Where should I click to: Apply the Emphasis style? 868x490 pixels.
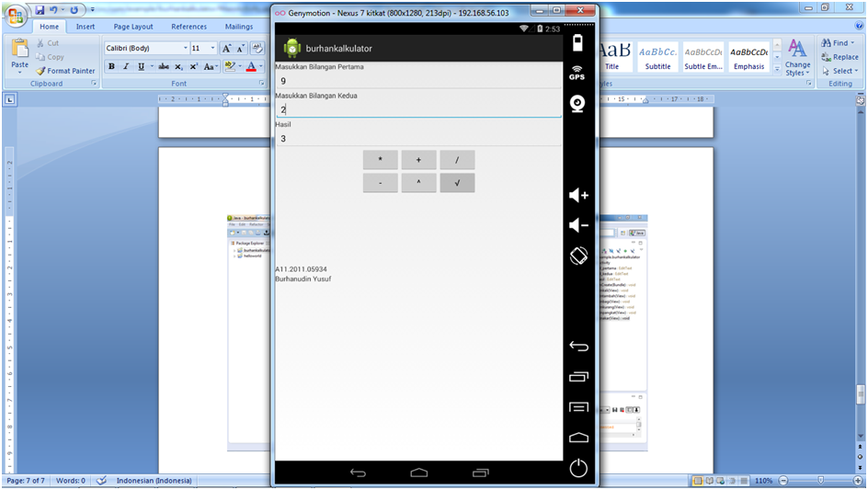(x=748, y=57)
